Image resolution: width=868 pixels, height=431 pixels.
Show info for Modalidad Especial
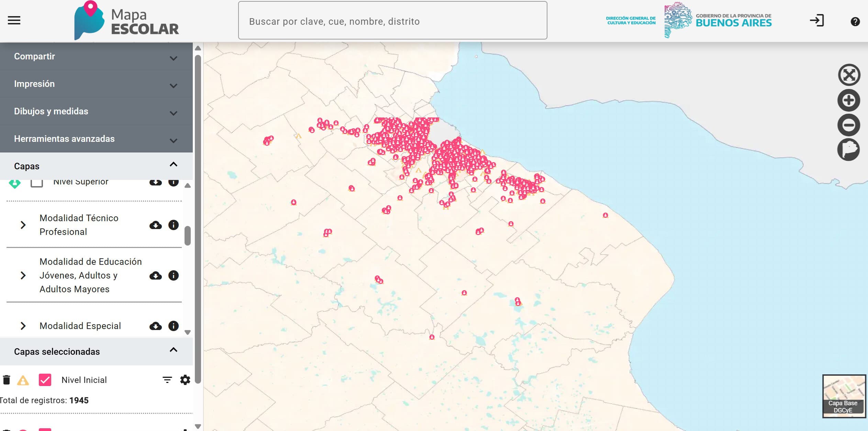click(x=174, y=326)
